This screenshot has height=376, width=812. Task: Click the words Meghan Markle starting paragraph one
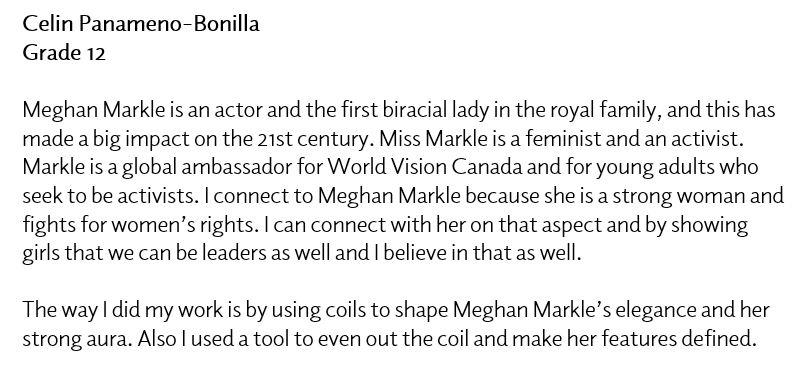coord(95,111)
